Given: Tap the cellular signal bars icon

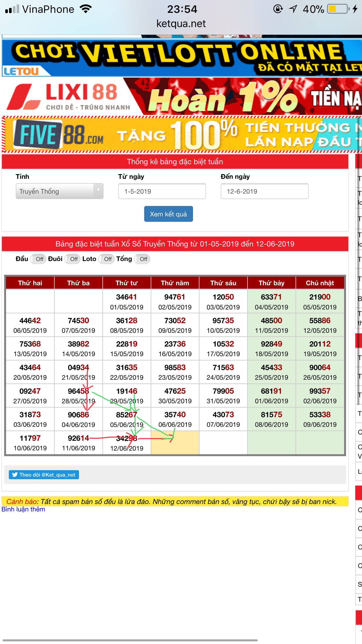Looking at the screenshot, I should pos(12,9).
